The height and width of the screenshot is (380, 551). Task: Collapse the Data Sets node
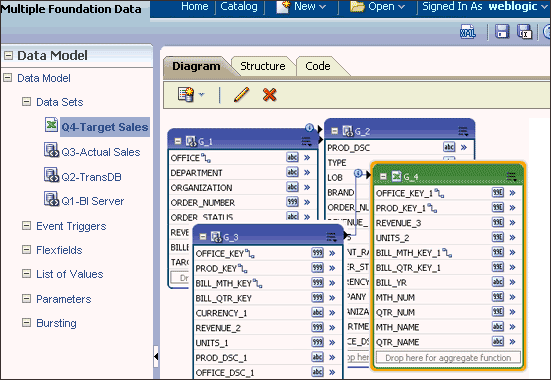point(26,102)
